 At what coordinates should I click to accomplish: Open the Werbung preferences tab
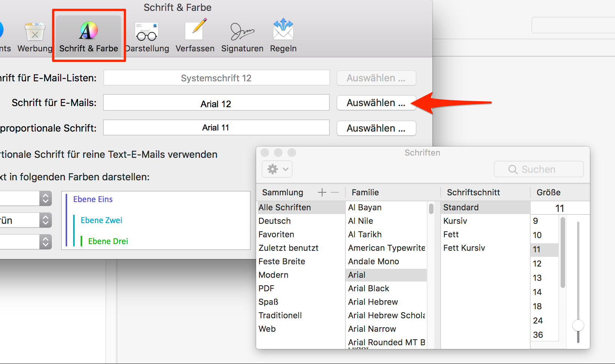pyautogui.click(x=35, y=37)
